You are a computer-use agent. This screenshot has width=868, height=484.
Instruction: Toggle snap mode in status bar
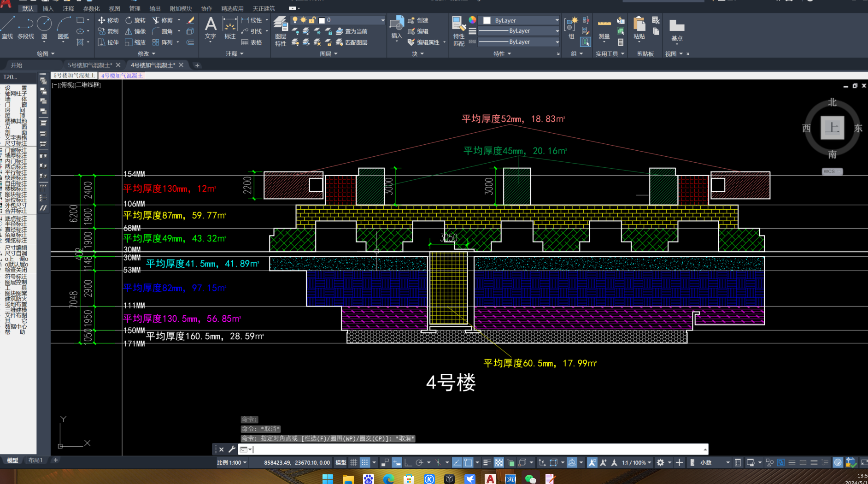[365, 462]
